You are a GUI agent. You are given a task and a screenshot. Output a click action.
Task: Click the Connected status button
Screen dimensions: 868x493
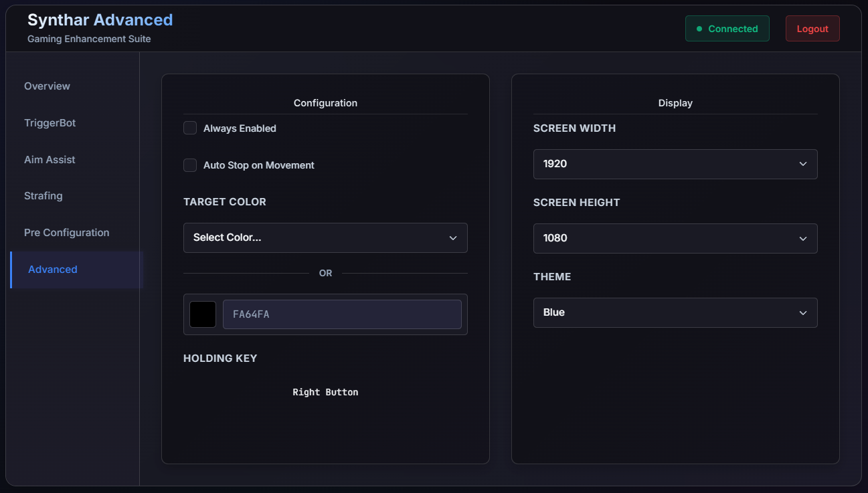click(x=727, y=28)
